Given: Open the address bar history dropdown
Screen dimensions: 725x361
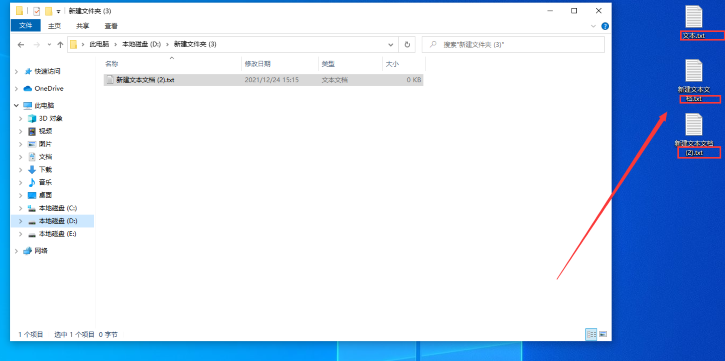Looking at the screenshot, I should tap(391, 45).
